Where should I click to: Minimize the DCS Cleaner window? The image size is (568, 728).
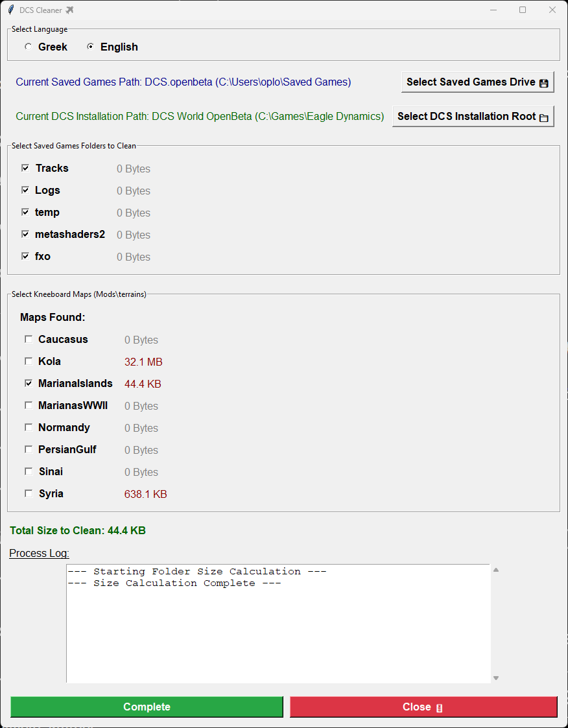493,10
